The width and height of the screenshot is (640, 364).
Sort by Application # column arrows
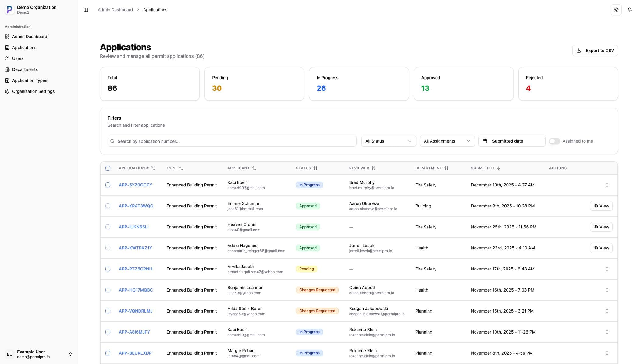153,168
